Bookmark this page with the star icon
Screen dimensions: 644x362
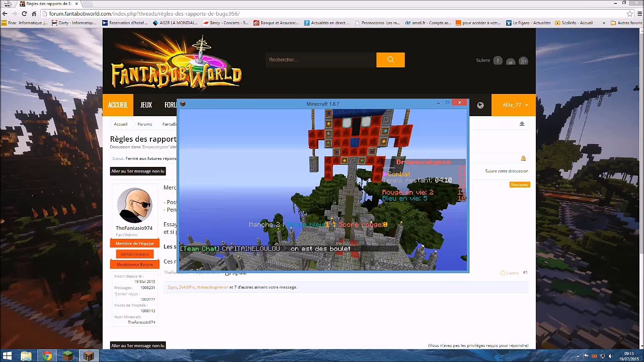coord(629,14)
